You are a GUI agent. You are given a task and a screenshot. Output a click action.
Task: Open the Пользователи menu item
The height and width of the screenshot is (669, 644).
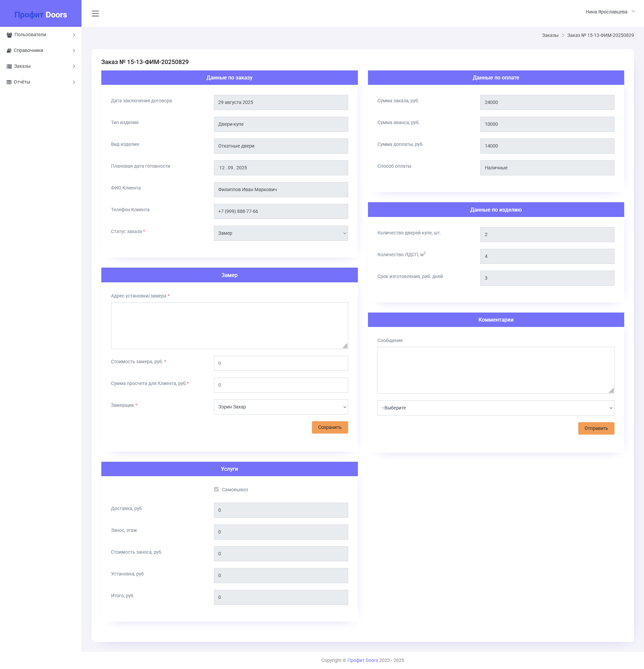click(x=30, y=35)
